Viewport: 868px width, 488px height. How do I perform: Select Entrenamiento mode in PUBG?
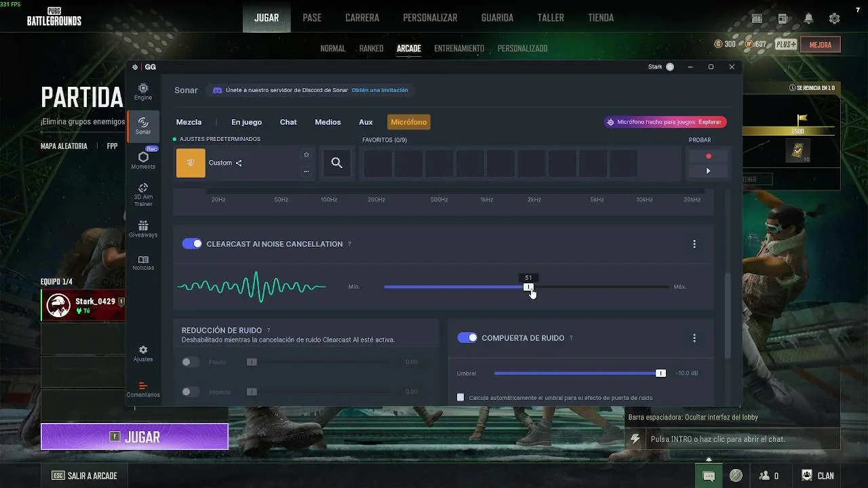point(459,48)
